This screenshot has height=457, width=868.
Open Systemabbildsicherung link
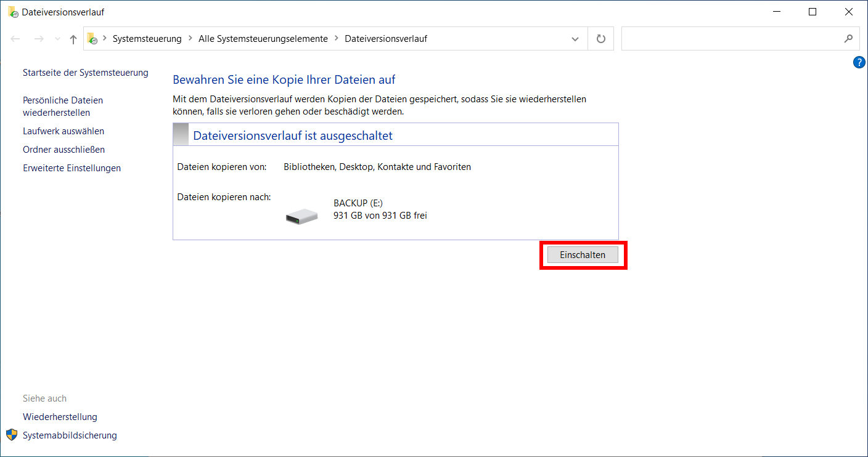[70, 435]
